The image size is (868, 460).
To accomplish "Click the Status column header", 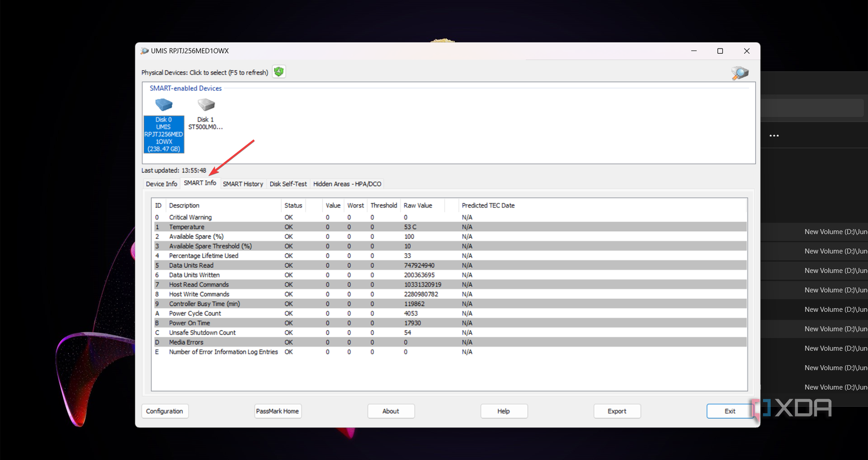I will [x=293, y=205].
